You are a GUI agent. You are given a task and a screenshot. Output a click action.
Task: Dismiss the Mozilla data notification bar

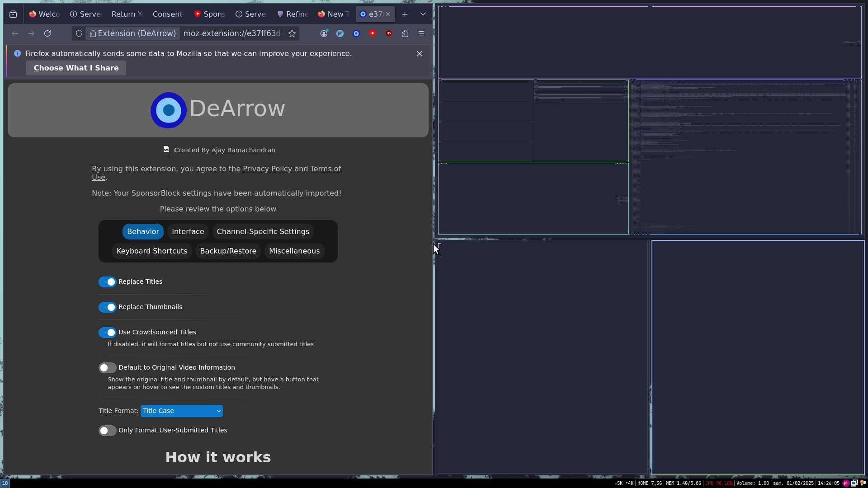420,54
